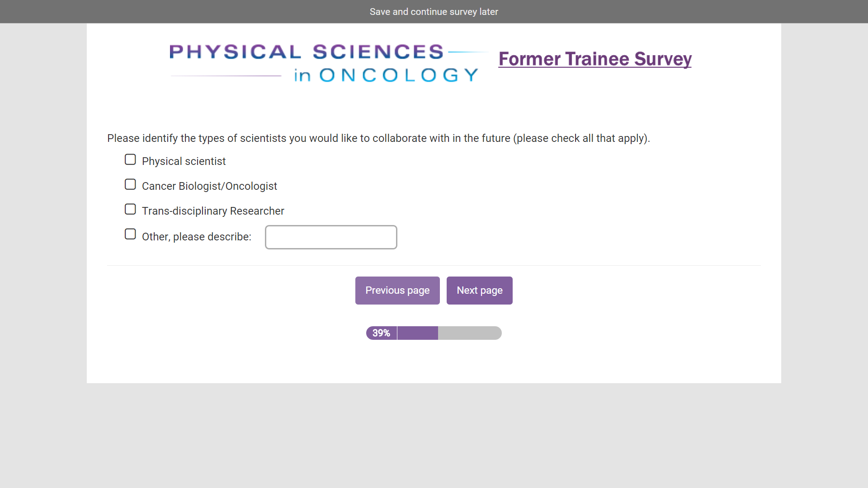Click the Cancer Biologist/Oncologist label text
Image resolution: width=868 pixels, height=488 pixels.
(209, 186)
